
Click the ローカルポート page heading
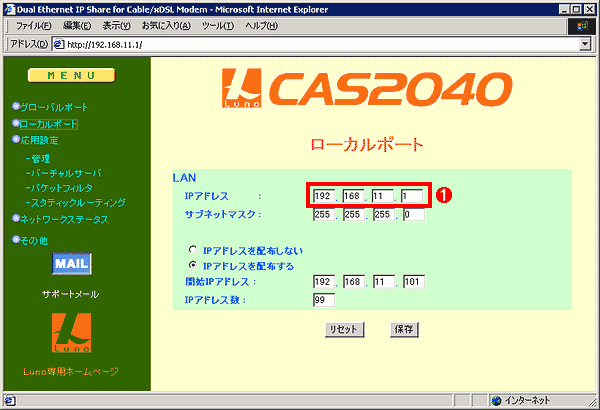(367, 145)
